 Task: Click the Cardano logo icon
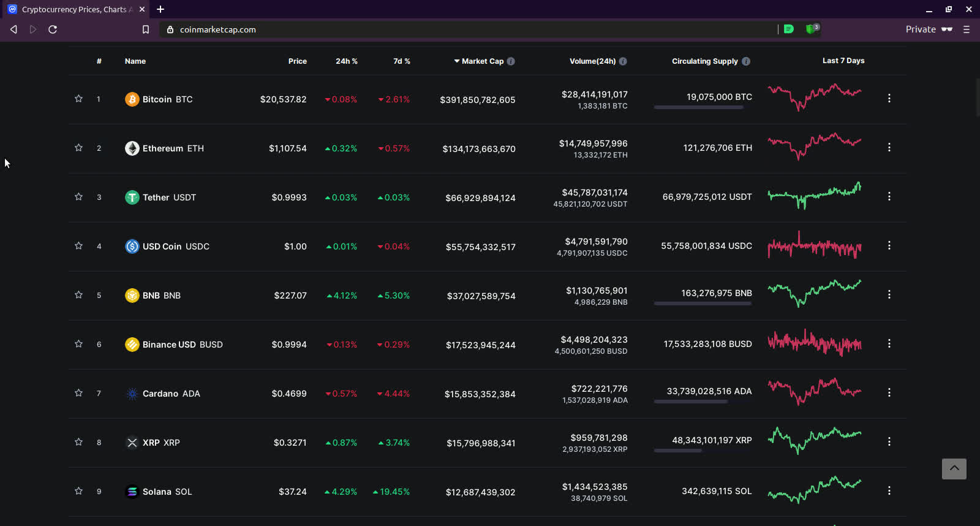pos(132,394)
